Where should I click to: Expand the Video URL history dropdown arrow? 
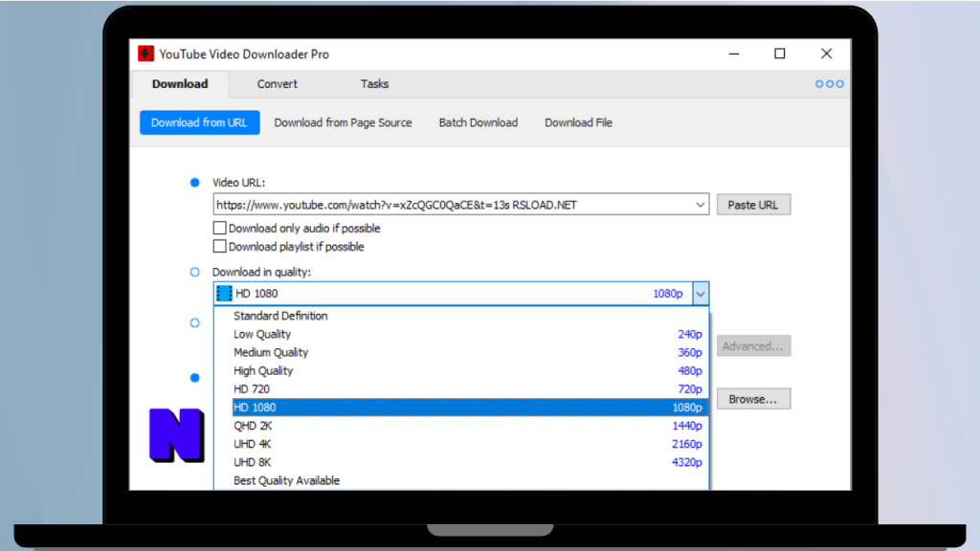[700, 205]
